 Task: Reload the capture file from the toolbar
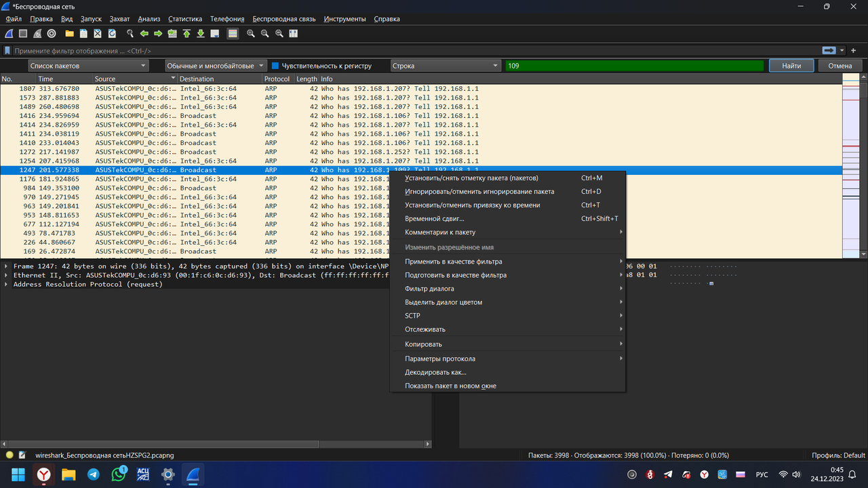tap(112, 33)
